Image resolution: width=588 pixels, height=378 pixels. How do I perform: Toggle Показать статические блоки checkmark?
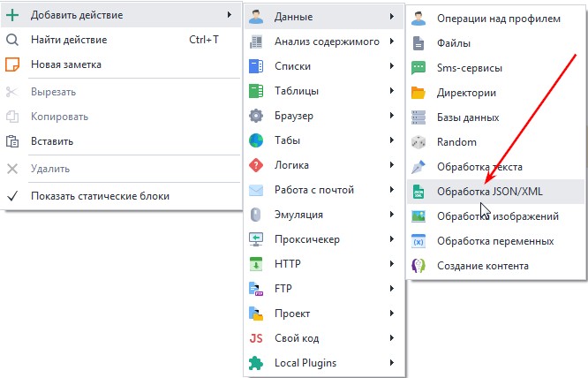click(12, 196)
